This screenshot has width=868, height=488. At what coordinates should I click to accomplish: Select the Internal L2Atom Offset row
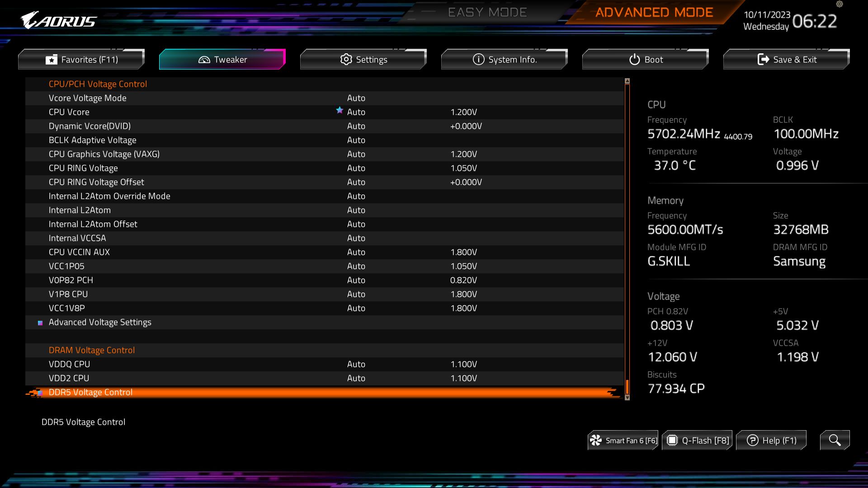tap(325, 224)
